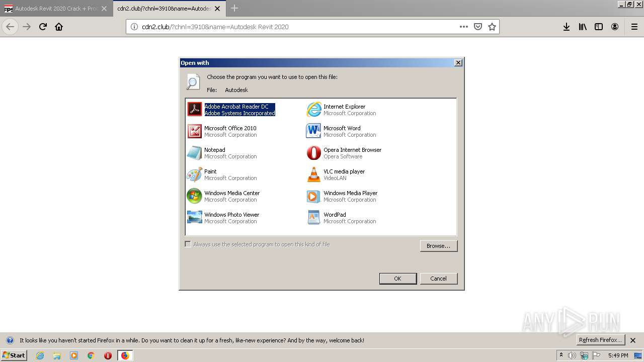The width and height of the screenshot is (644, 362).
Task: Open the Firefox downloads panel
Action: click(567, 27)
